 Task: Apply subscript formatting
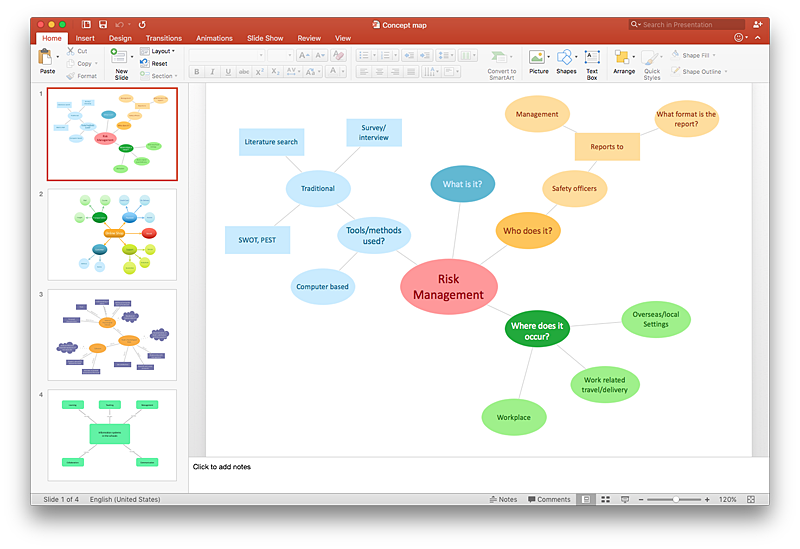click(276, 72)
